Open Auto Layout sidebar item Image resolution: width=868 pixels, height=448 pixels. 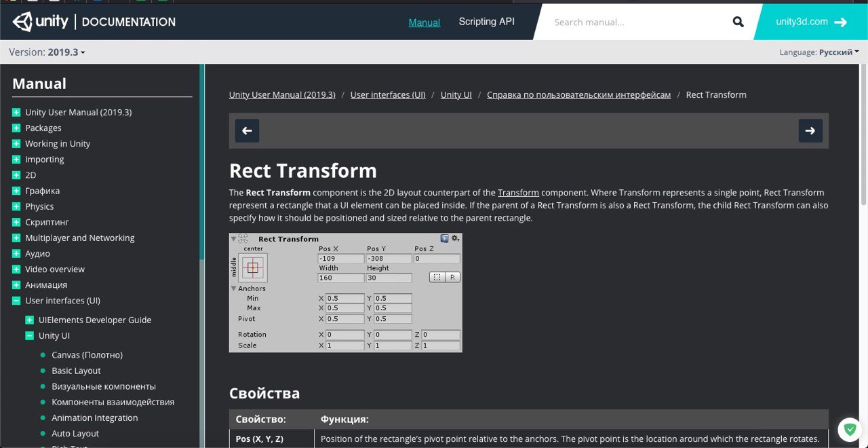pos(75,433)
